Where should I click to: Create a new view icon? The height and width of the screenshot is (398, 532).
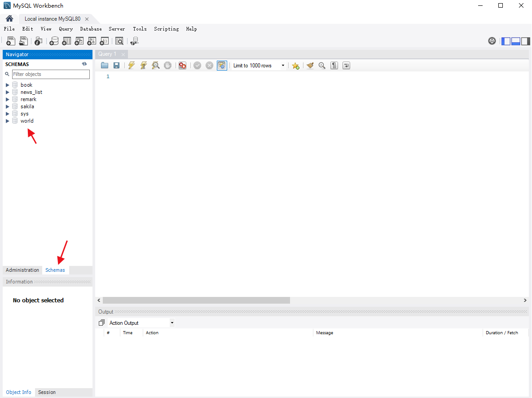(79, 41)
